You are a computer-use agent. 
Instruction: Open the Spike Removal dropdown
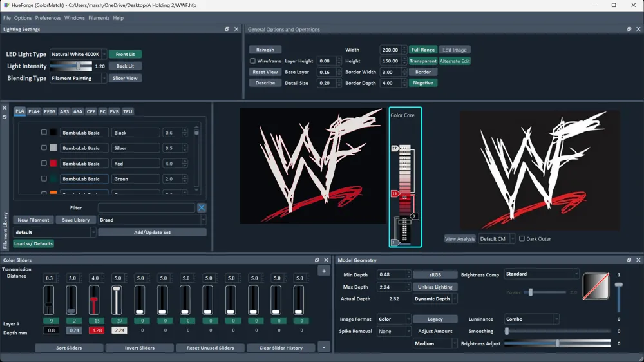393,331
